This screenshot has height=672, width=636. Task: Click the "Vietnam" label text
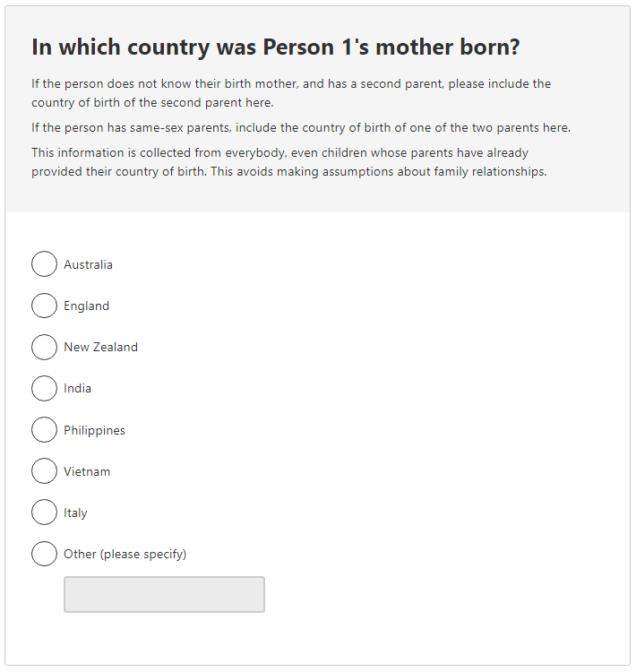[x=87, y=471]
